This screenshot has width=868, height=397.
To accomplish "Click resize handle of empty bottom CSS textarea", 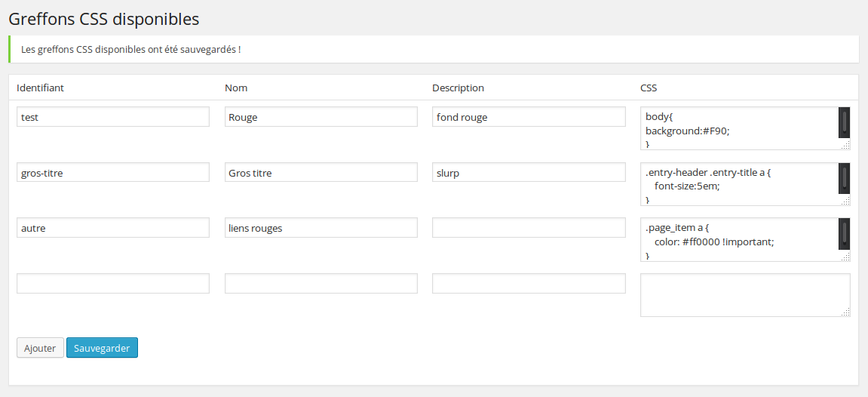I will pos(845,312).
